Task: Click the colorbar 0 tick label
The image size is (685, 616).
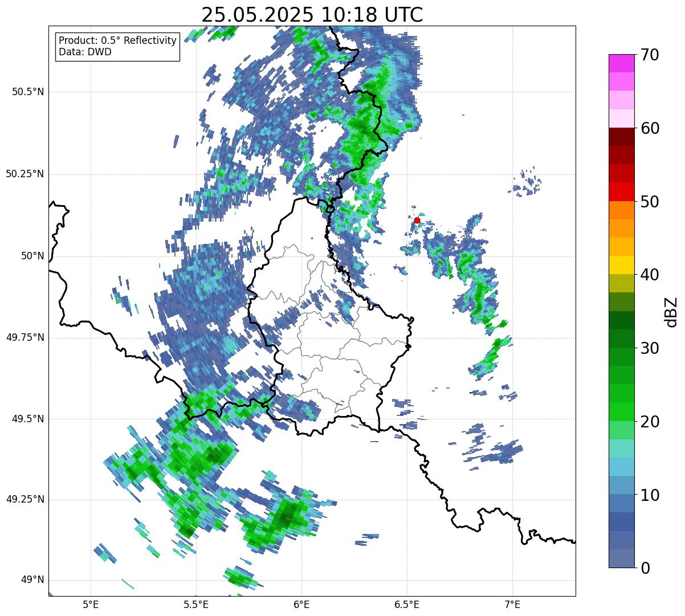Action: [x=646, y=568]
